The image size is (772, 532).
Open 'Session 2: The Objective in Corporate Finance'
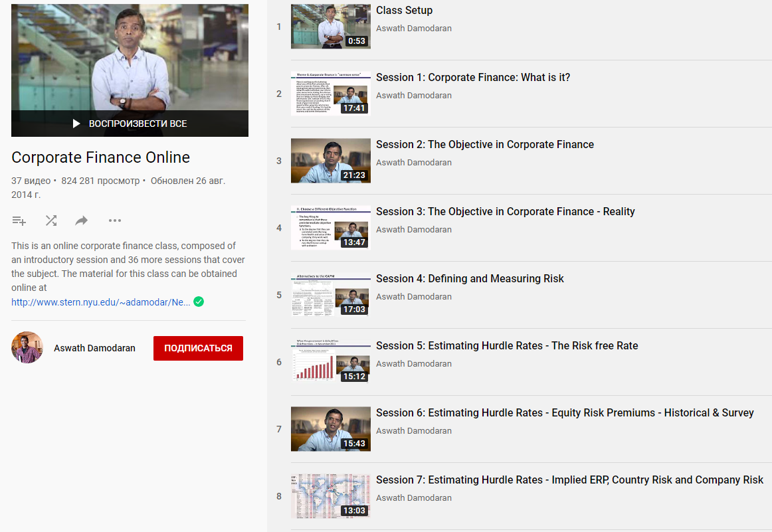coord(485,145)
